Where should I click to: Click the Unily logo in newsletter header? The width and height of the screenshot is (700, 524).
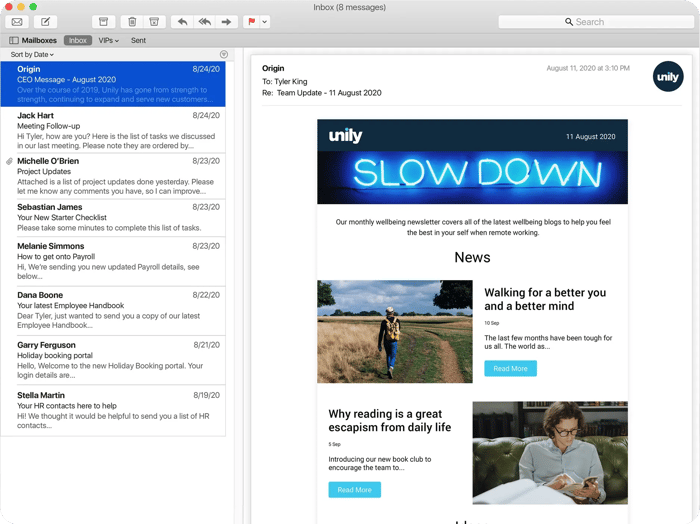[x=345, y=135]
